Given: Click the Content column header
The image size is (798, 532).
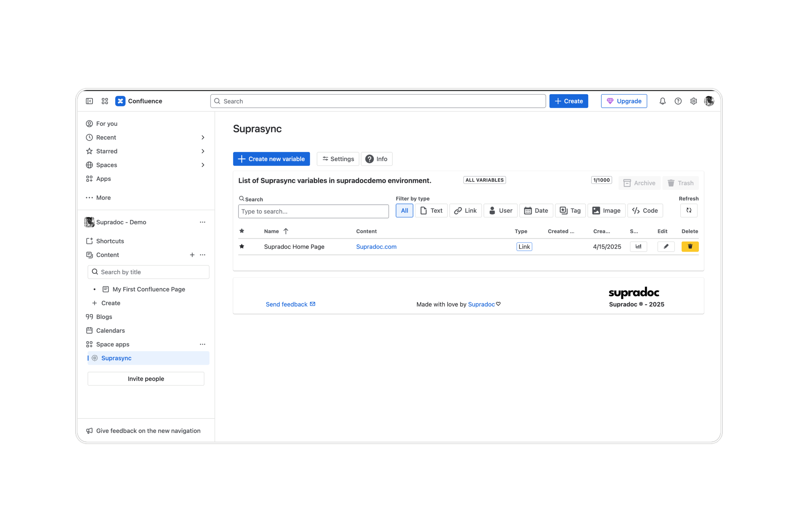Looking at the screenshot, I should (366, 231).
